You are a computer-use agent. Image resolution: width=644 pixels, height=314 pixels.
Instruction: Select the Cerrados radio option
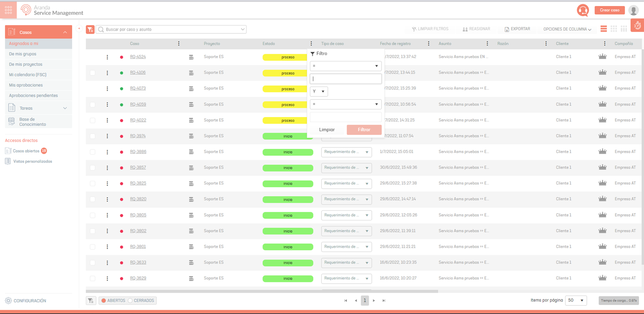pos(131,301)
